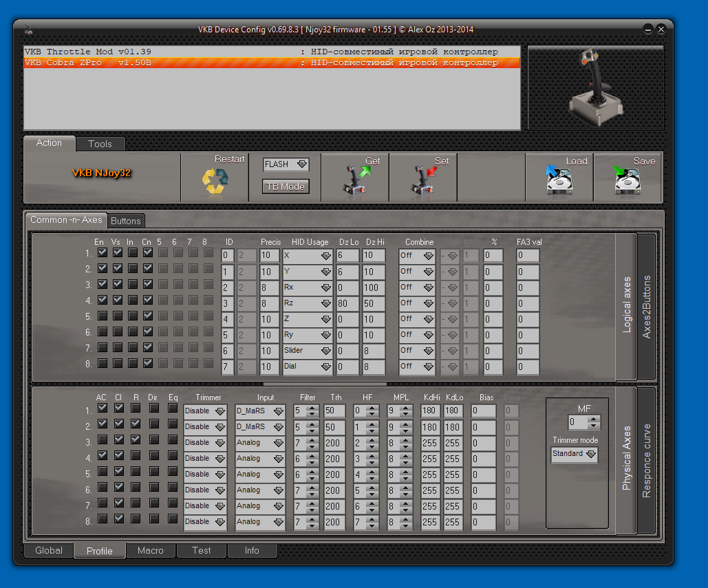This screenshot has width=708, height=588.
Task: Expand the Trimmer mode Standard dropdown
Action: [x=575, y=454]
